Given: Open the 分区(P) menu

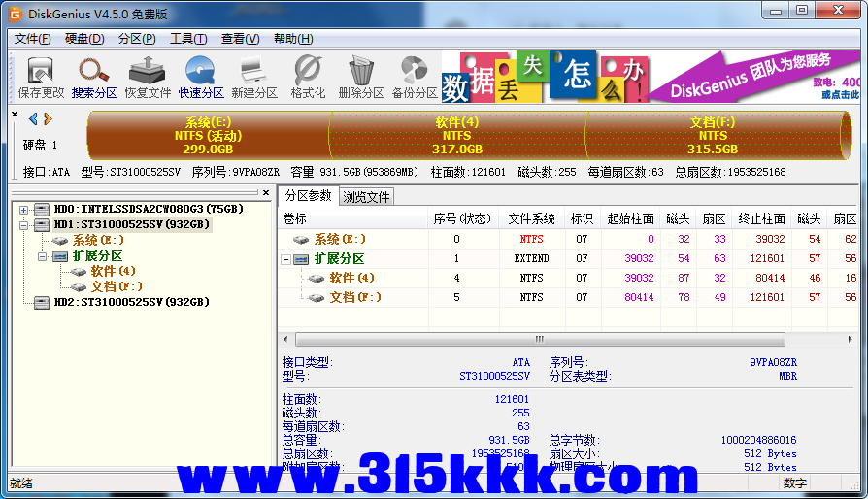Looking at the screenshot, I should tap(137, 39).
